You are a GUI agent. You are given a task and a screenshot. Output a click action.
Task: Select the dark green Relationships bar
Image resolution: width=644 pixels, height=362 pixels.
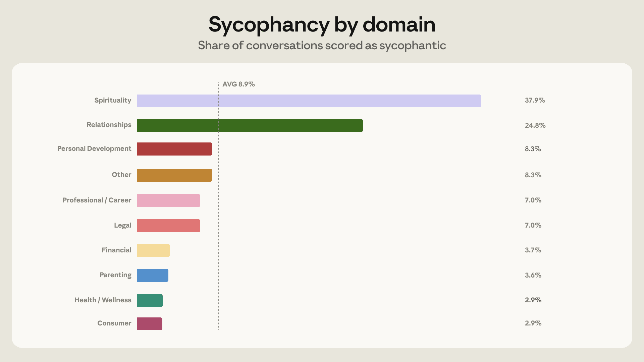click(x=250, y=125)
